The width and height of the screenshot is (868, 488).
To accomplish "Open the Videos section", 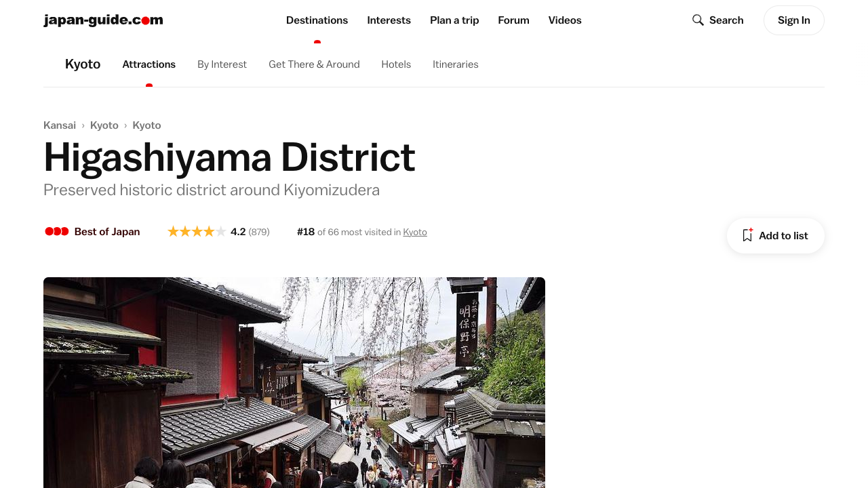I will [565, 20].
